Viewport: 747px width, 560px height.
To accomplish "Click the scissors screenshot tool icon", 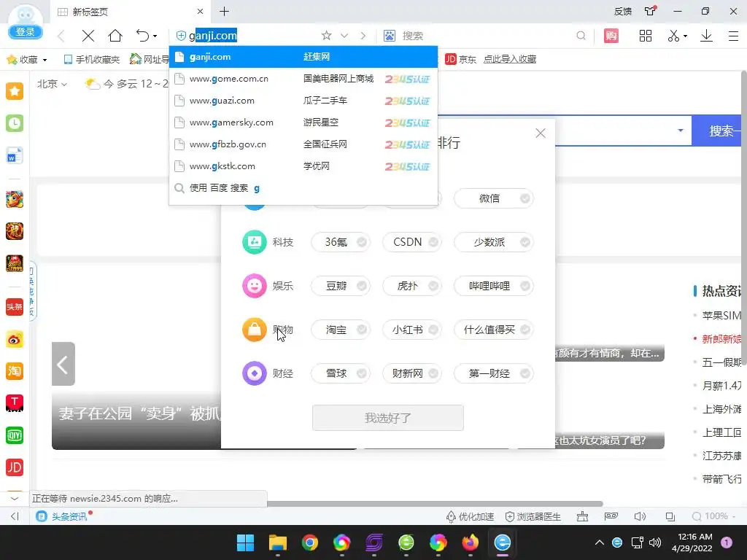I will coord(673,36).
